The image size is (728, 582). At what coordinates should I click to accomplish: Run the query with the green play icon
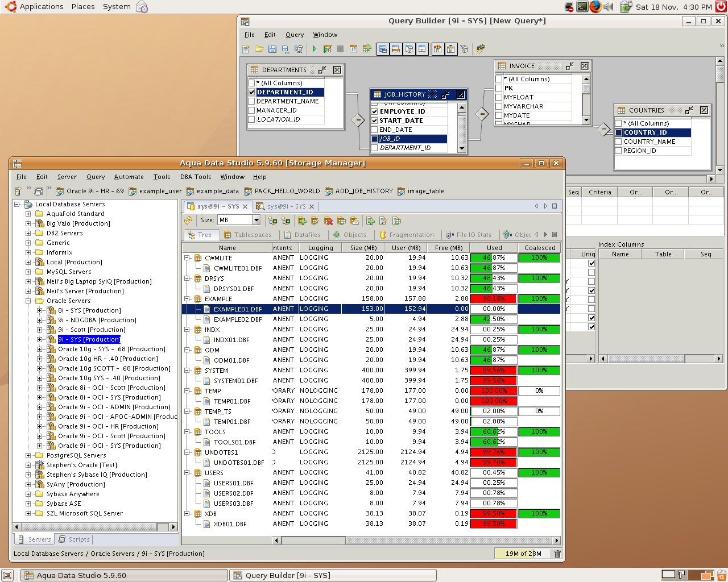314,49
